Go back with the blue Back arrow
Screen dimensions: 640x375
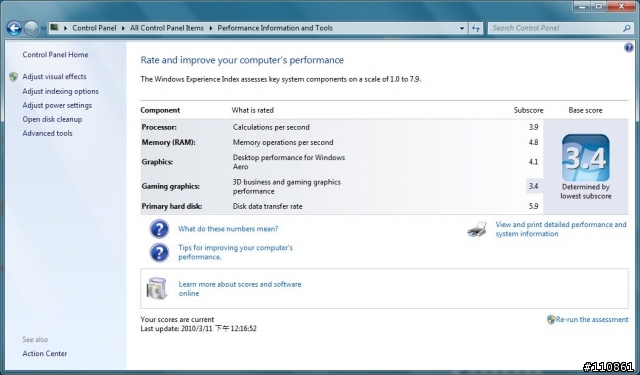click(x=14, y=28)
